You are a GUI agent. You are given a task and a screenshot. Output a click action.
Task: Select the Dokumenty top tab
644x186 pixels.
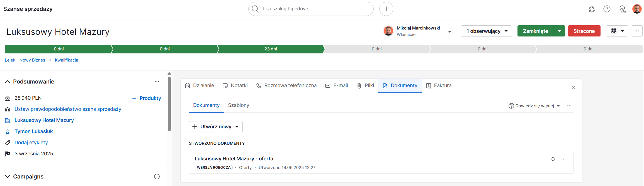coord(400,86)
